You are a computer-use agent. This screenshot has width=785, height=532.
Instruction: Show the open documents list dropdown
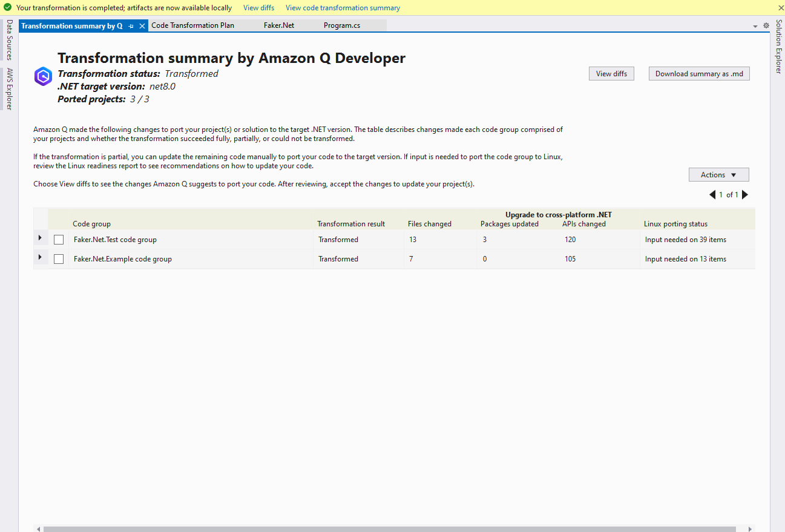pyautogui.click(x=755, y=27)
